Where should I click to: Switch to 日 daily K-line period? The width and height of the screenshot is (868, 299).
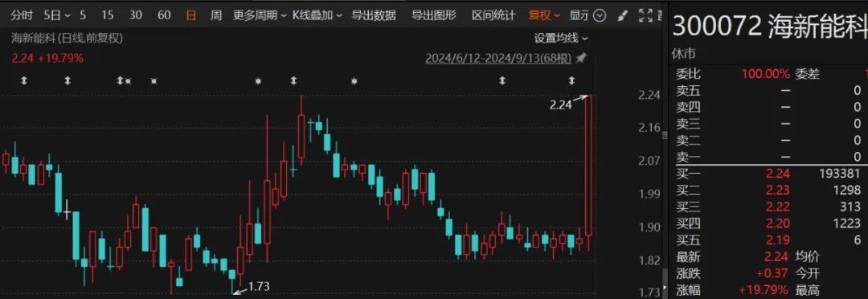coord(191,15)
